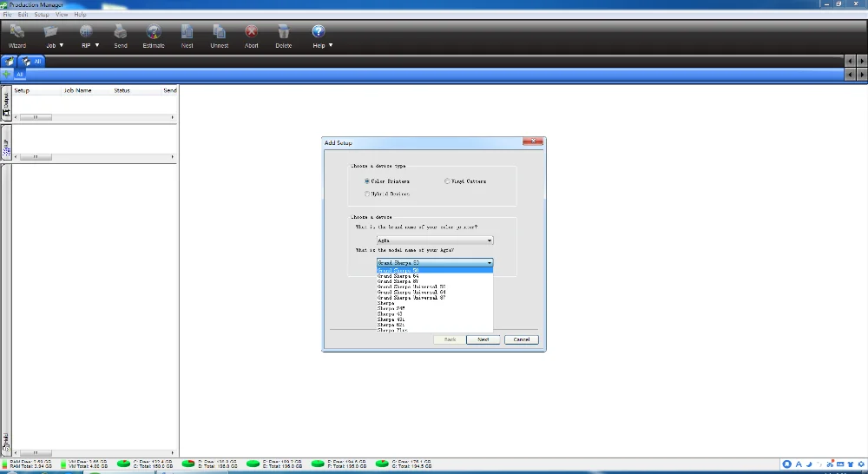The image size is (868, 474).
Task: Click the E: drive pie icon
Action: coord(253,464)
